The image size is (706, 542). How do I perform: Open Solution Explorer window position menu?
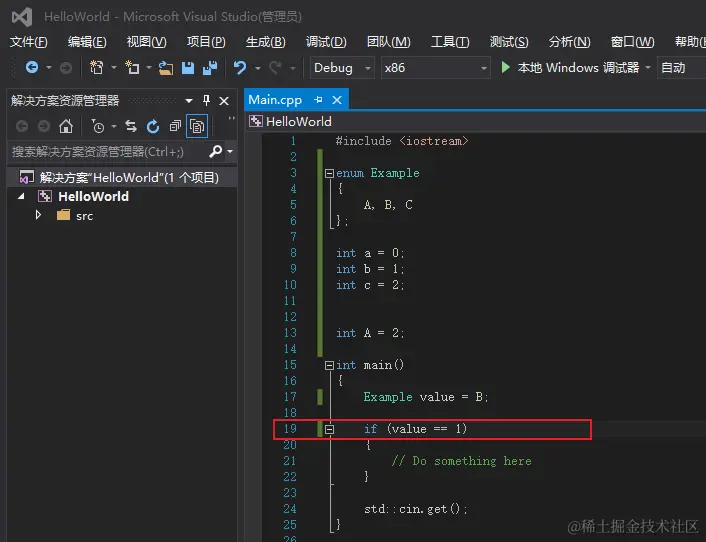(x=189, y=101)
